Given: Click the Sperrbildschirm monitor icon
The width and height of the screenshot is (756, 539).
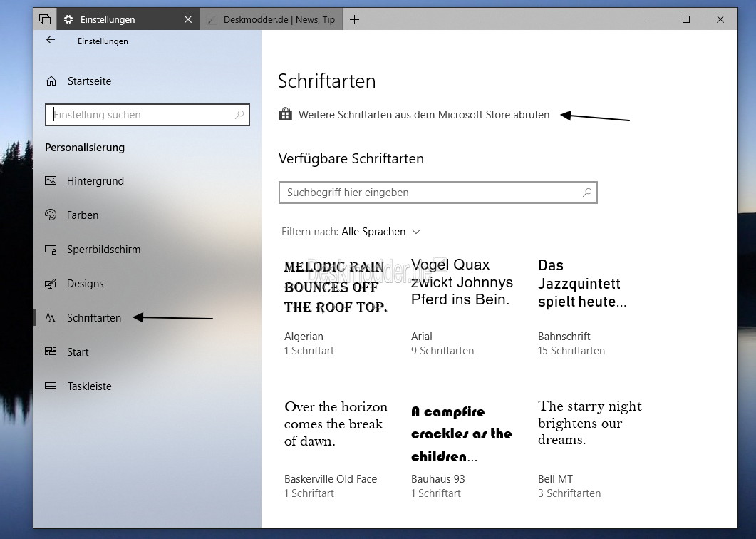Looking at the screenshot, I should click(51, 250).
